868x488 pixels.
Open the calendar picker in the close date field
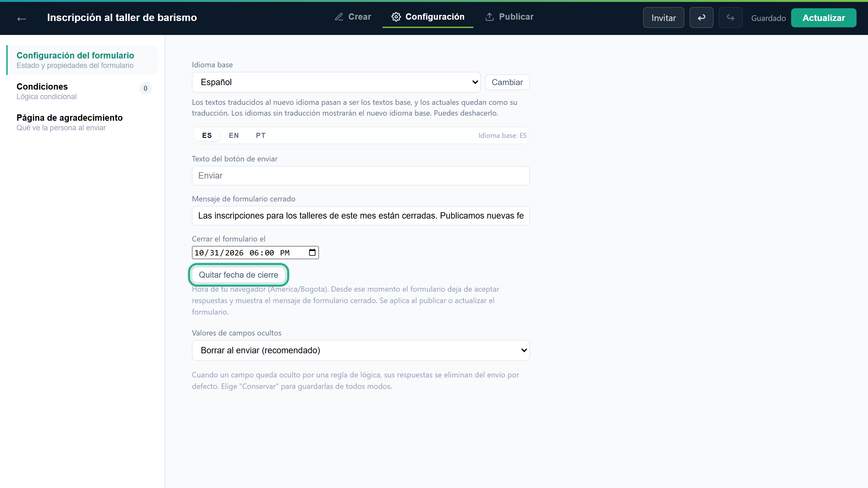pyautogui.click(x=312, y=253)
